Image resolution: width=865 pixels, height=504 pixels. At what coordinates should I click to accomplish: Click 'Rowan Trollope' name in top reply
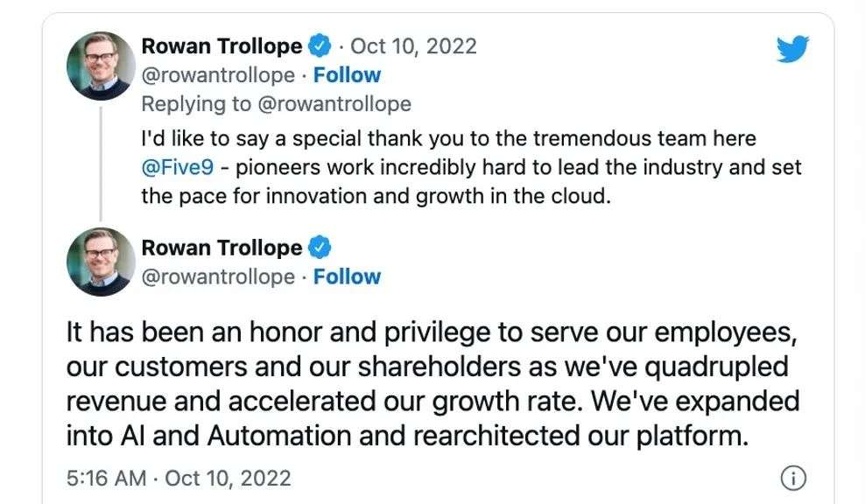click(222, 45)
